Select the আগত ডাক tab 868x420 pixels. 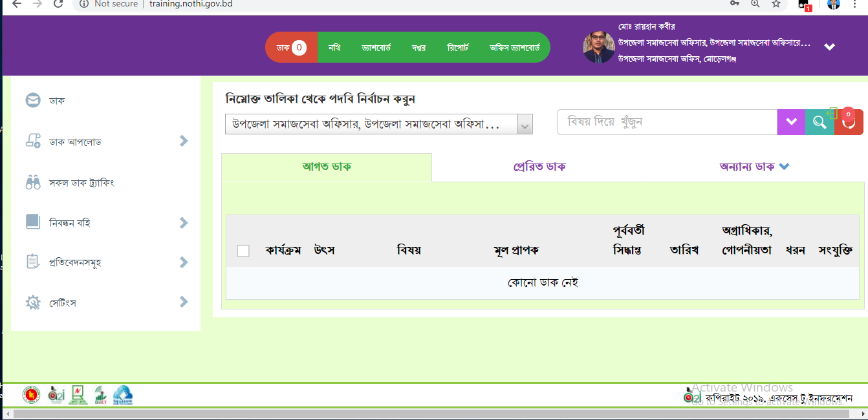[327, 167]
